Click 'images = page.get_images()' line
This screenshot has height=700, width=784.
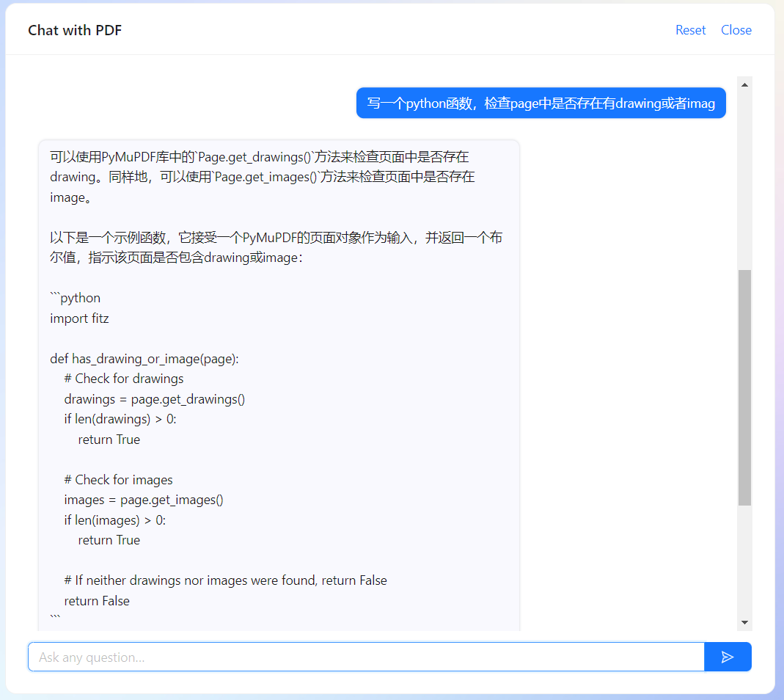[144, 500]
